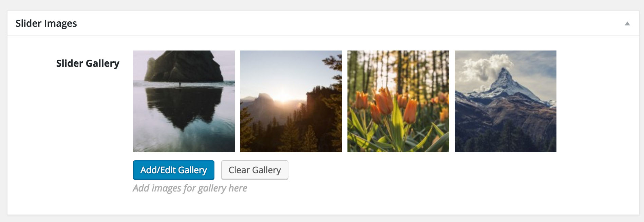Viewport: 644px width, 222px height.
Task: Collapse the Slider Images panel arrow
Action: coord(627,23)
